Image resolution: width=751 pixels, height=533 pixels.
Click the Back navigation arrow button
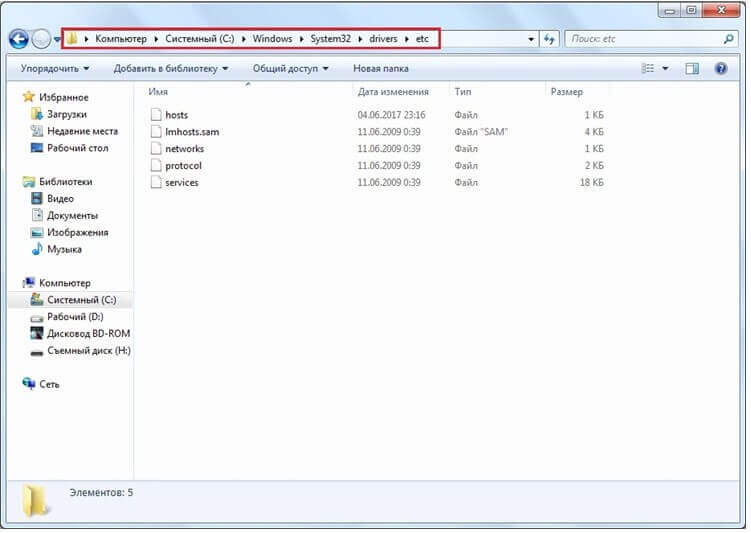pyautogui.click(x=19, y=39)
